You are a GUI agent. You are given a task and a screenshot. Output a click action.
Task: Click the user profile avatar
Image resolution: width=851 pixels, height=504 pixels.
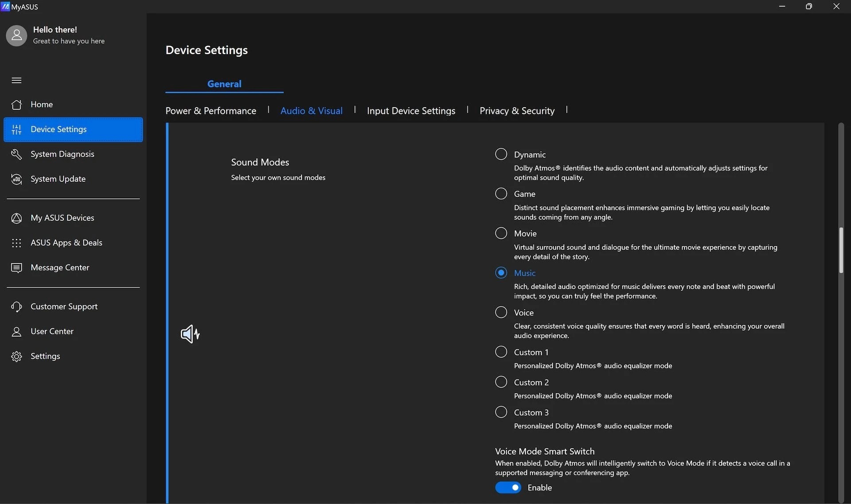click(x=16, y=35)
